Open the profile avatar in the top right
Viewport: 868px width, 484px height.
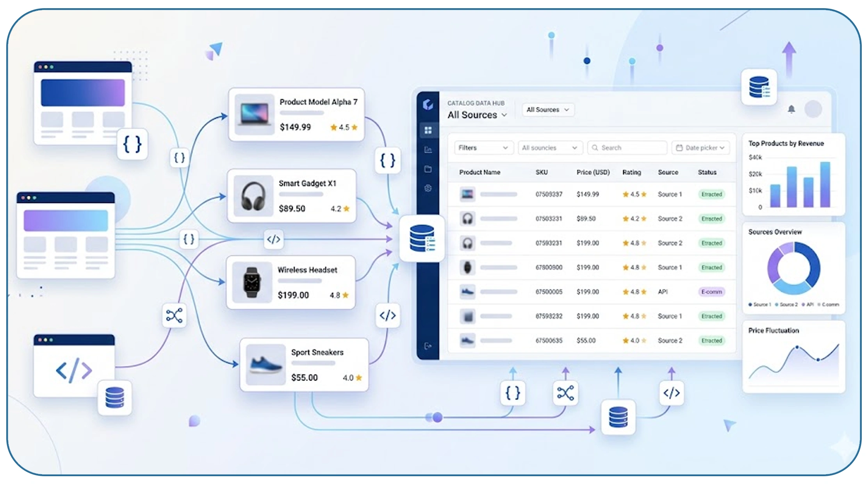coord(814,110)
